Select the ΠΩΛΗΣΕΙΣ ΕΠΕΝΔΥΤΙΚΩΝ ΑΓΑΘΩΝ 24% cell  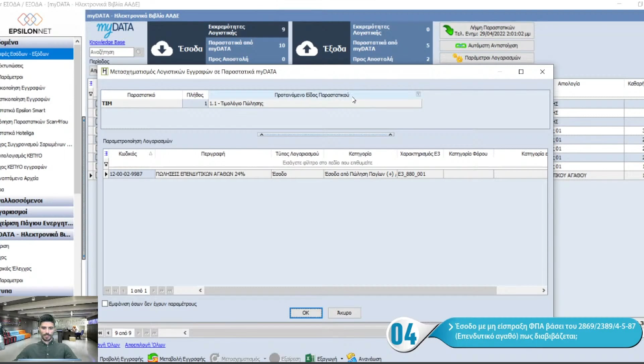(x=213, y=174)
